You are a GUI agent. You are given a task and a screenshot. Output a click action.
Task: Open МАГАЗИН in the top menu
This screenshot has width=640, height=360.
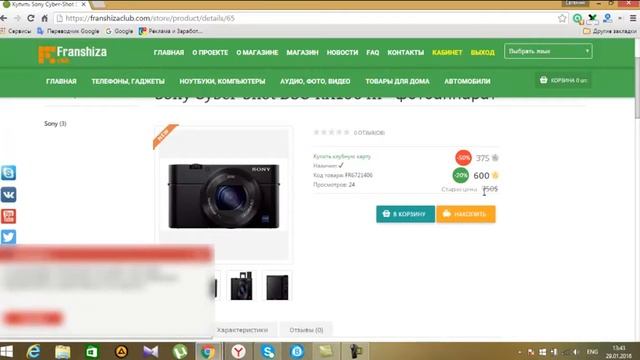click(302, 53)
